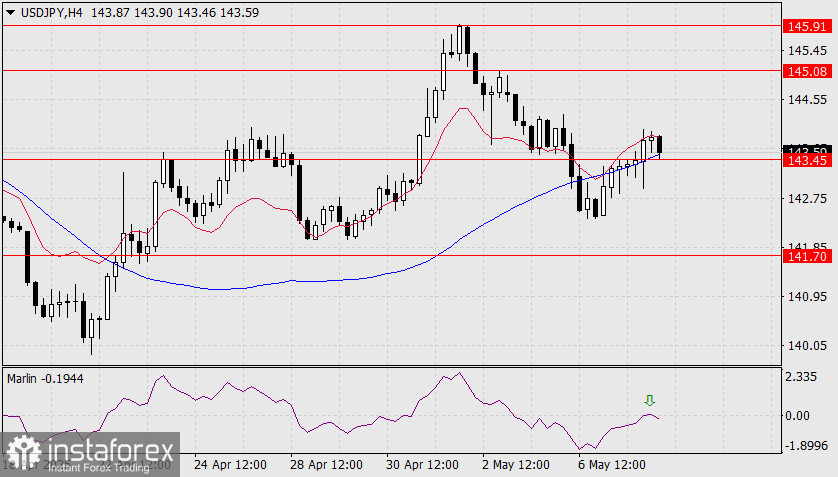Image resolution: width=838 pixels, height=477 pixels.
Task: Click the red 145.91 price level label
Action: coord(807,26)
